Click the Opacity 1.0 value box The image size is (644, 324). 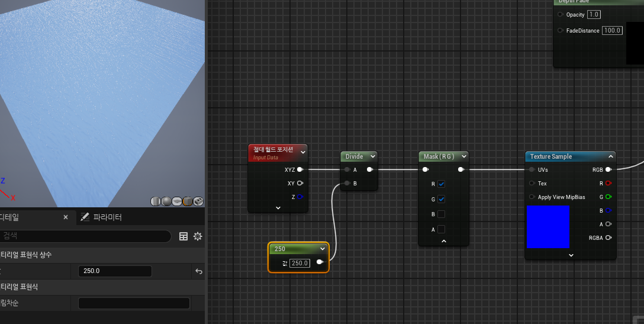(x=594, y=14)
